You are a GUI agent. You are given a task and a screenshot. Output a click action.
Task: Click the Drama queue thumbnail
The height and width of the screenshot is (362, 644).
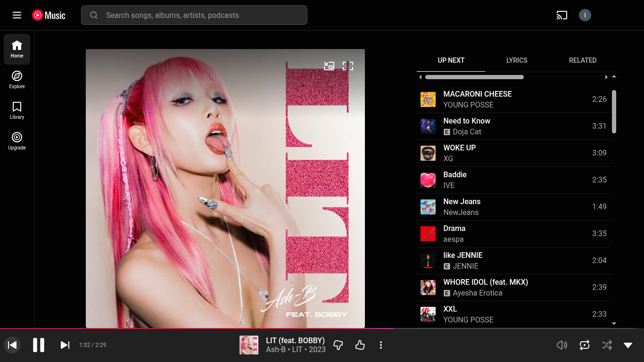click(x=428, y=234)
